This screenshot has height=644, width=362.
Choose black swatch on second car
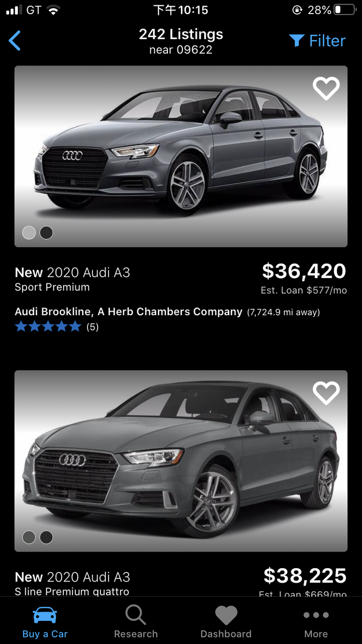click(46, 537)
